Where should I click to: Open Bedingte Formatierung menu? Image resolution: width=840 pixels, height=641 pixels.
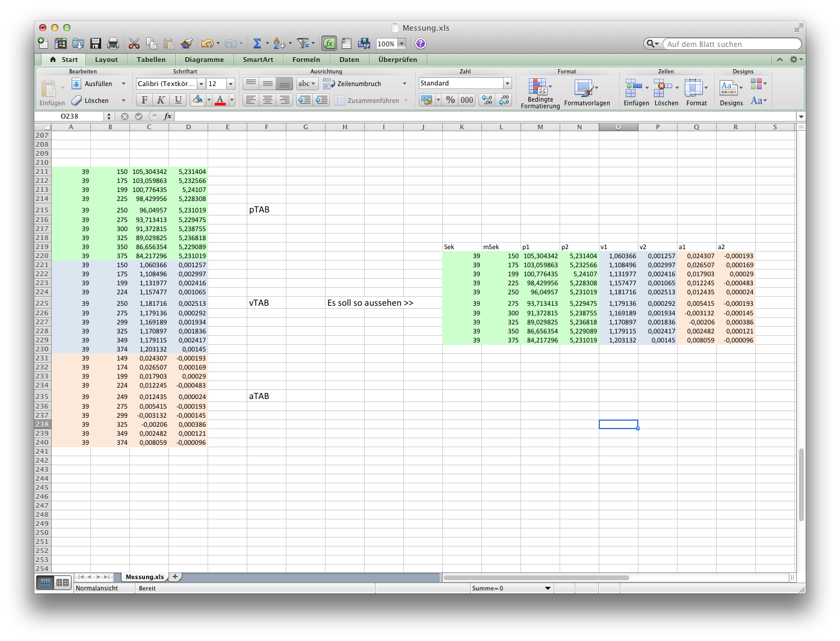[x=540, y=93]
